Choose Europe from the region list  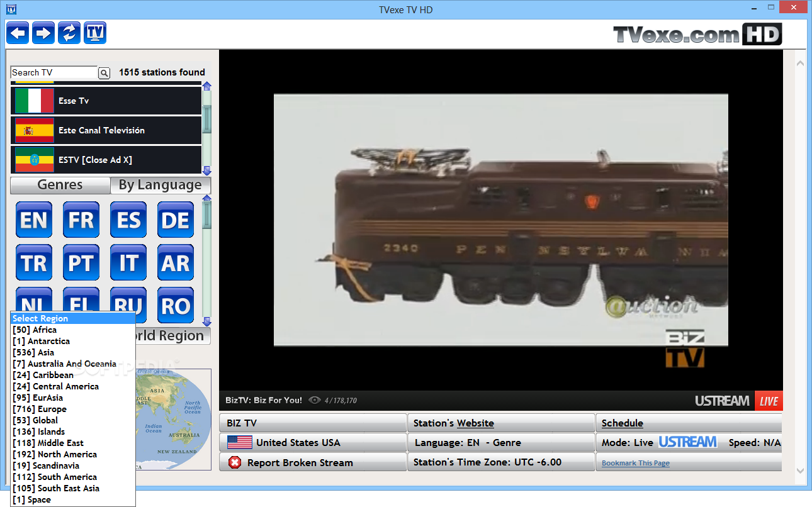click(73, 409)
